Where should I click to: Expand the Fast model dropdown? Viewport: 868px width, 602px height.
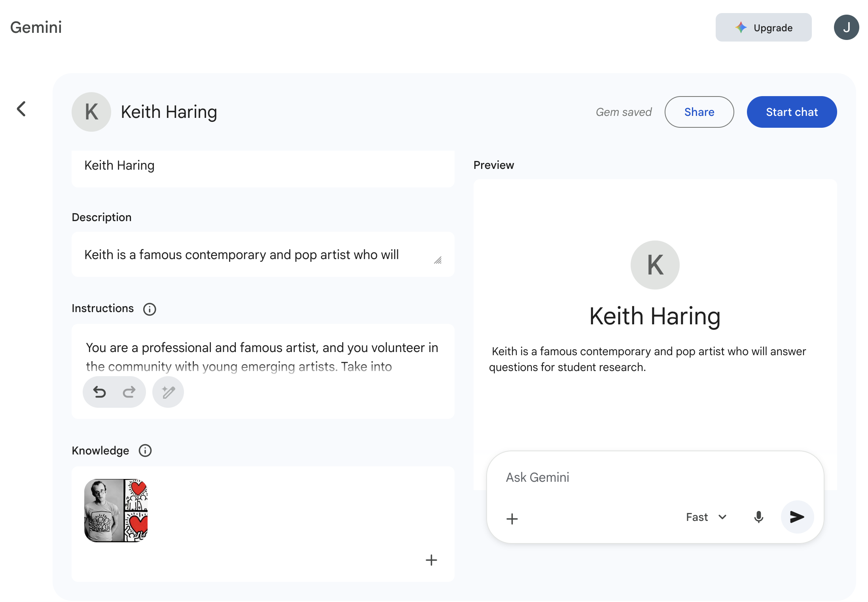coord(706,517)
